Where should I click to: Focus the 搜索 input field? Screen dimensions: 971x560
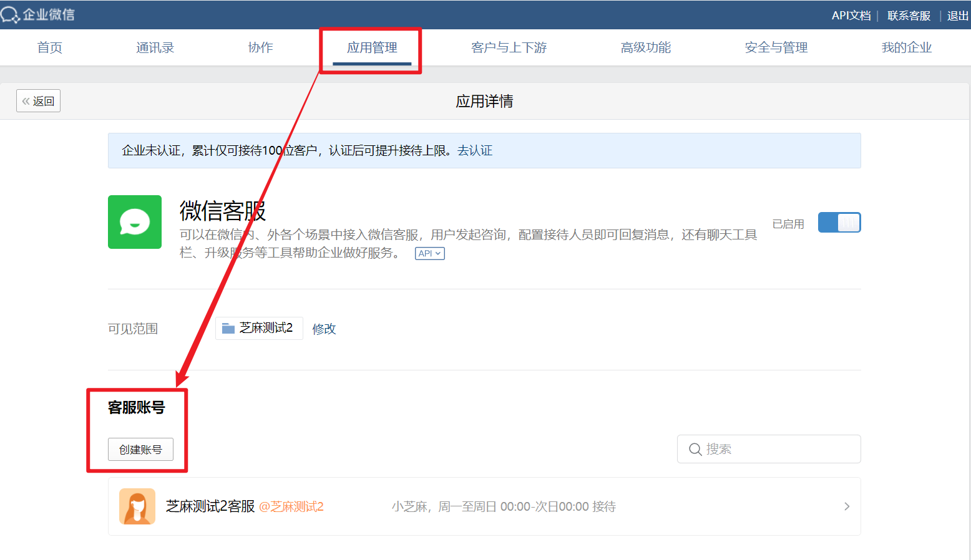point(769,449)
